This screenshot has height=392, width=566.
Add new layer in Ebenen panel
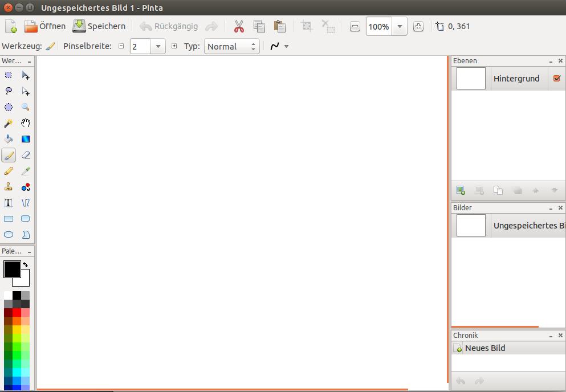[x=461, y=190]
